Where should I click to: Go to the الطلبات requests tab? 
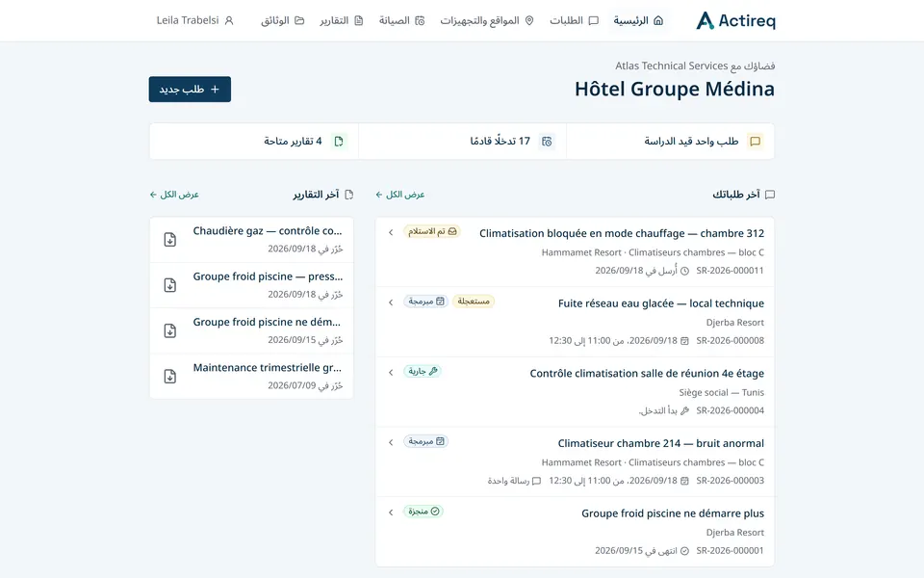(x=574, y=20)
